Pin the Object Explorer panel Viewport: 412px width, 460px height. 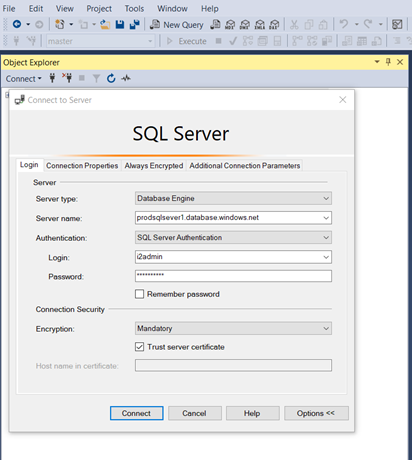coord(388,62)
